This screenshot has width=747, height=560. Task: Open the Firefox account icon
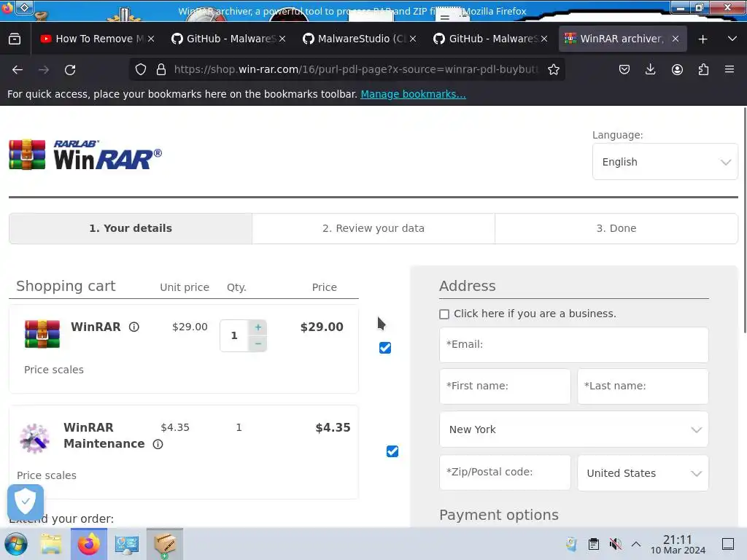(677, 69)
